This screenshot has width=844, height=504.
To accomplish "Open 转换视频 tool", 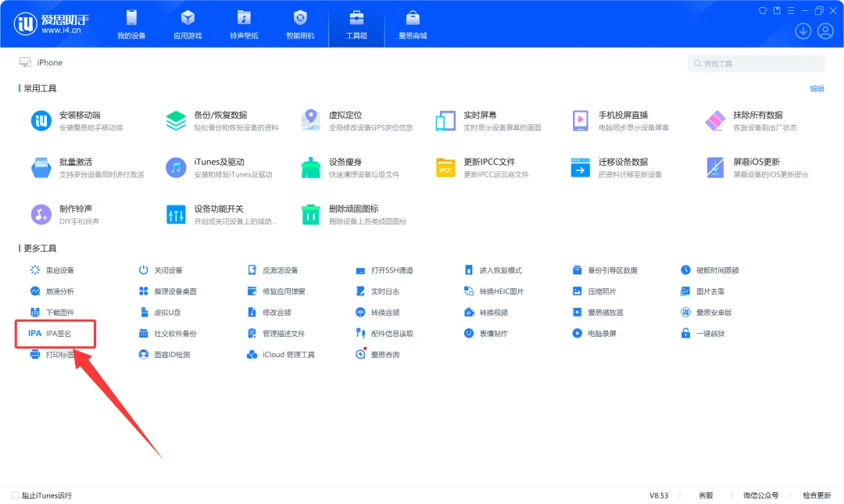I will coord(486,313).
